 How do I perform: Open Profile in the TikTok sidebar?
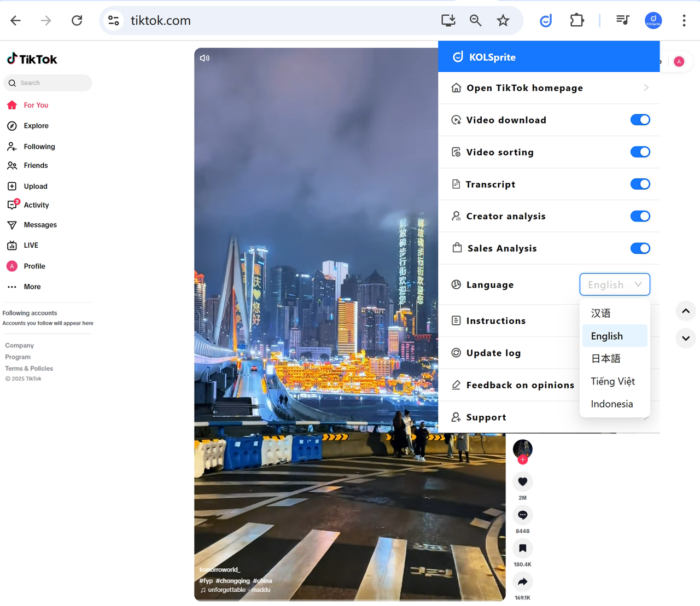coord(34,266)
